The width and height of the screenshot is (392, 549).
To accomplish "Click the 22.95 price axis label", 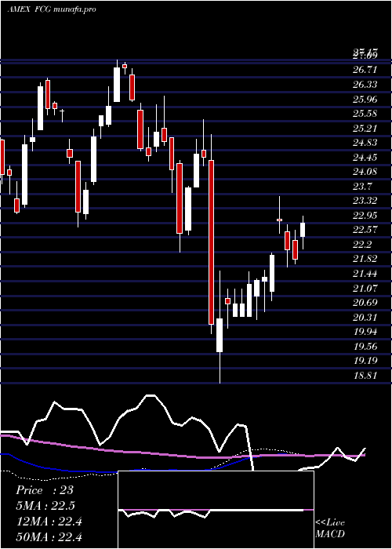I will 365,216.
